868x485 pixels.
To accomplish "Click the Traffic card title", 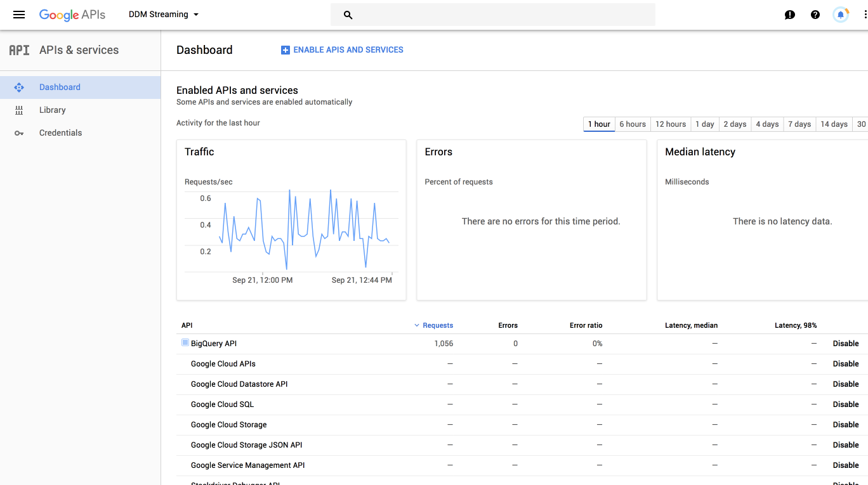I will (x=199, y=152).
